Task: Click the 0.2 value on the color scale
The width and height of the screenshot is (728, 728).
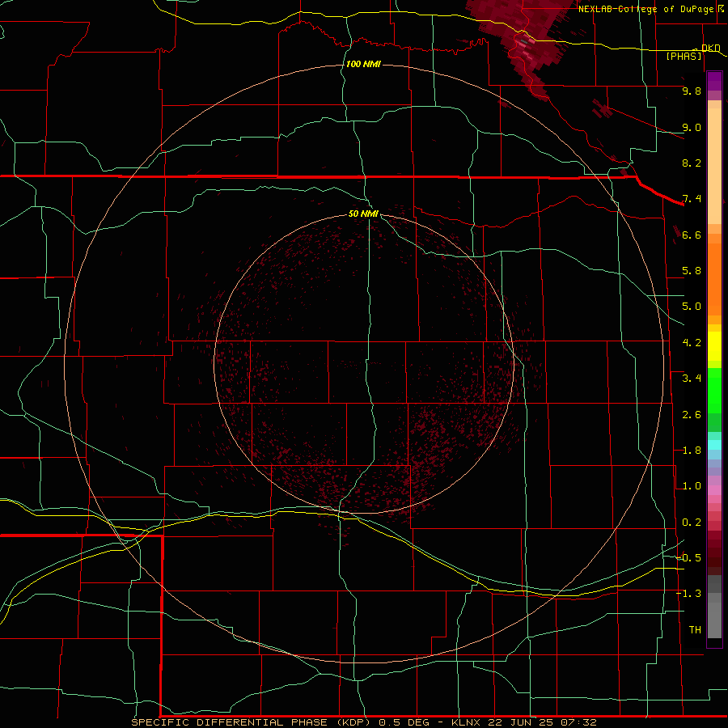Action: tap(692, 523)
